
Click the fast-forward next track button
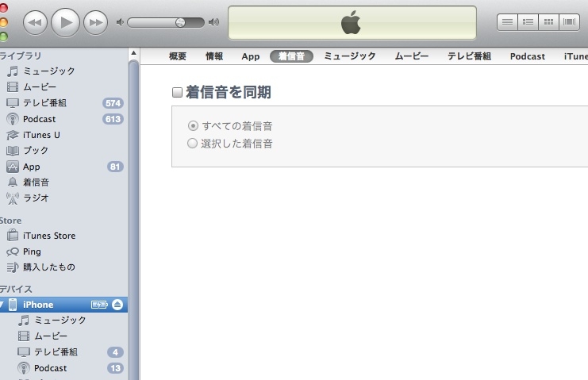[95, 23]
